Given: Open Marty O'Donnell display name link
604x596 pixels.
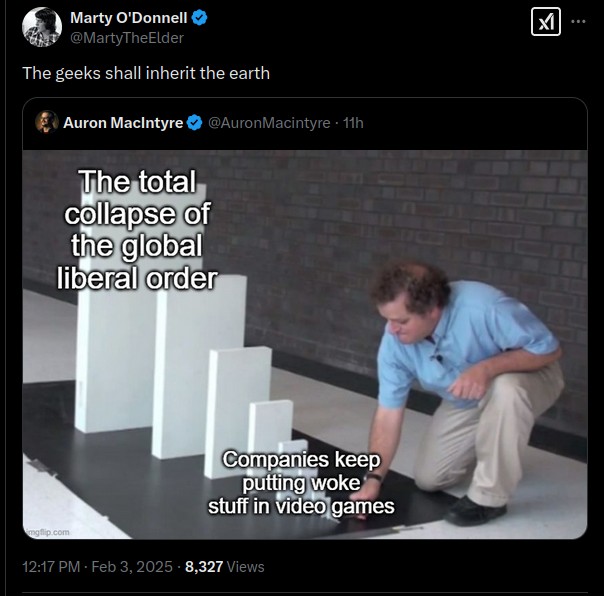Looking at the screenshot, I should (128, 18).
